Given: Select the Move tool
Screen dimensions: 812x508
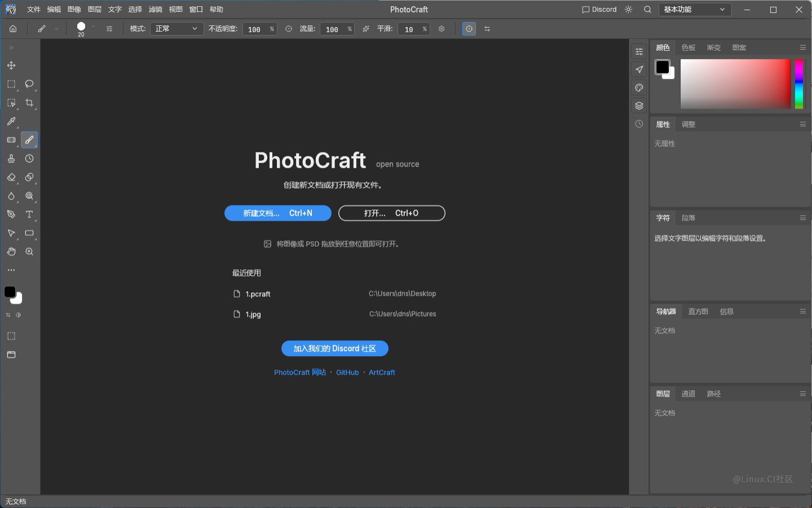Looking at the screenshot, I should (11, 65).
